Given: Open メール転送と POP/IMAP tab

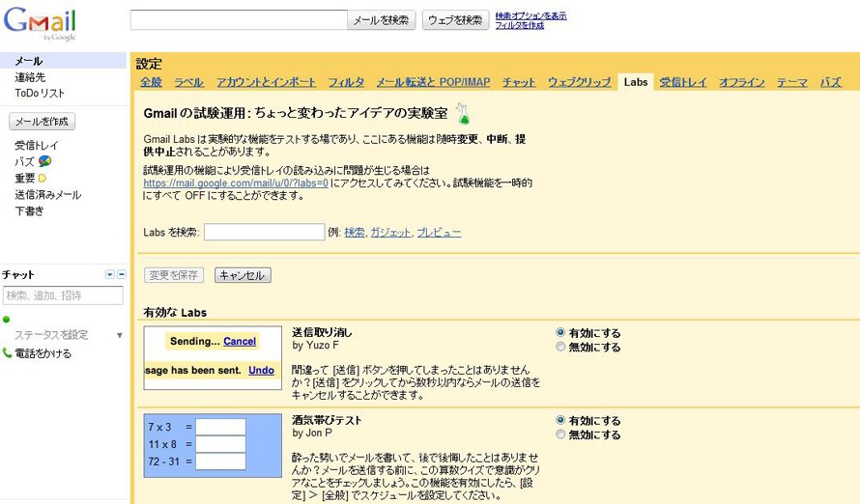Looking at the screenshot, I should [433, 82].
